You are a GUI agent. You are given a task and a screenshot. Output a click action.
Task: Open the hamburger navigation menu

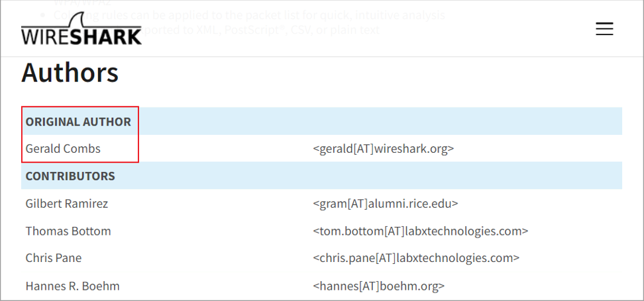click(x=604, y=28)
